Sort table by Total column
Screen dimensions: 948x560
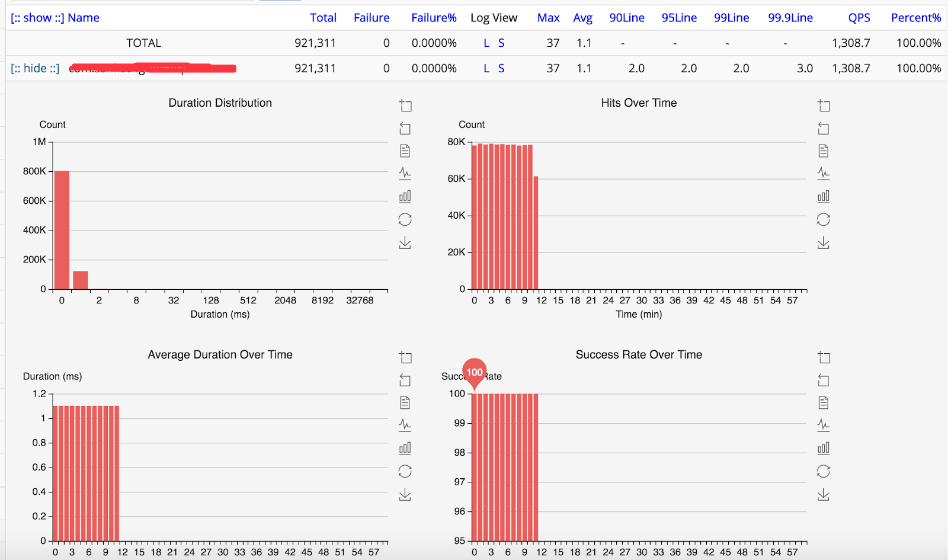(323, 18)
